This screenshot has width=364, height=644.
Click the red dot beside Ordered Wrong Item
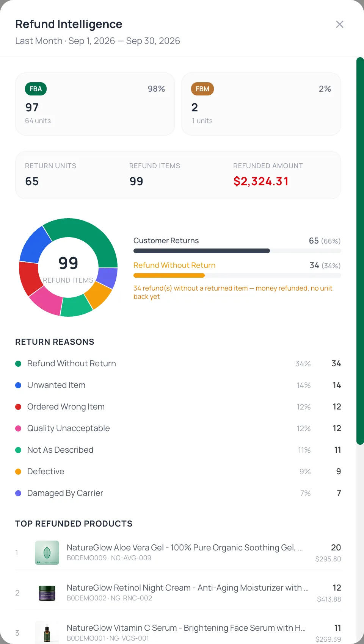pyautogui.click(x=18, y=407)
